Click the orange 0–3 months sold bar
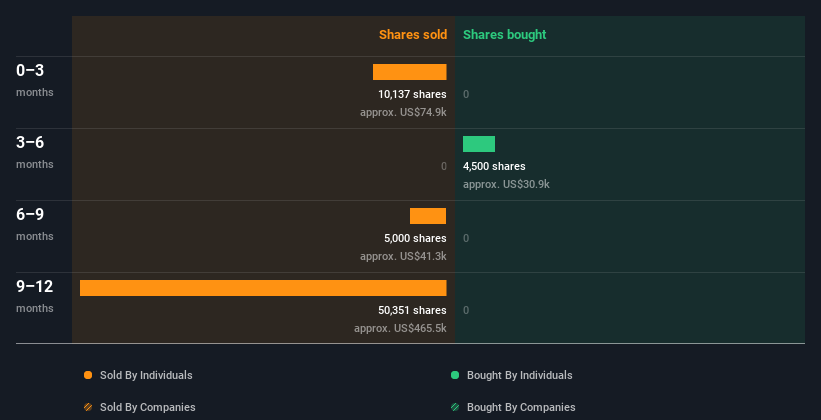This screenshot has width=821, height=420. click(409, 72)
